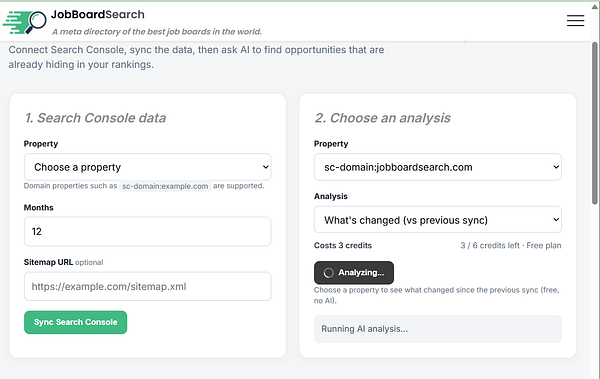
Task: Click the Sitemap URL label
Action: pyautogui.click(x=48, y=262)
